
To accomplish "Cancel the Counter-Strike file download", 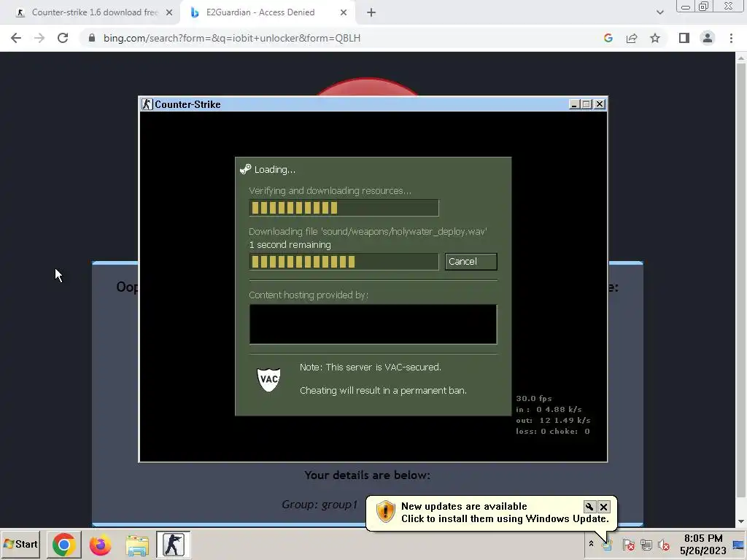I will (471, 262).
